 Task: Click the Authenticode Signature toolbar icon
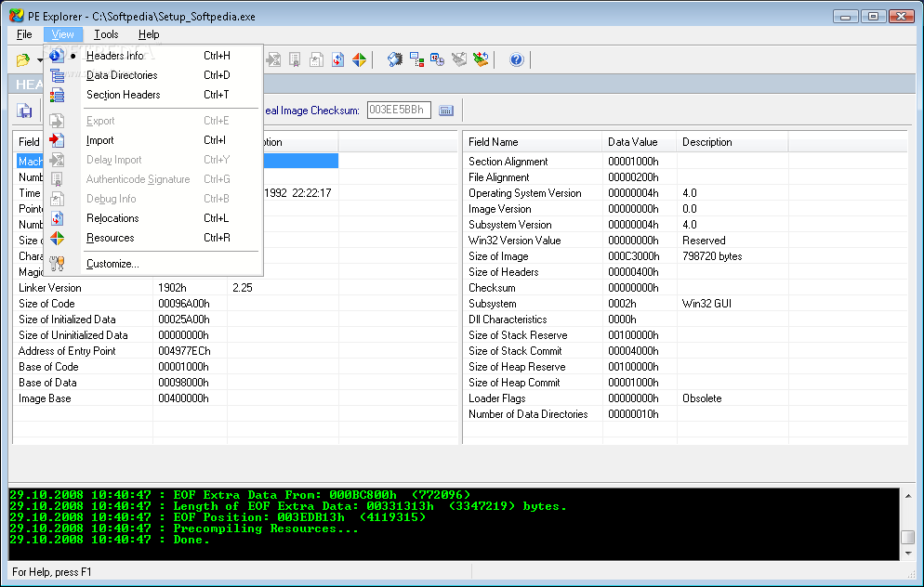295,59
